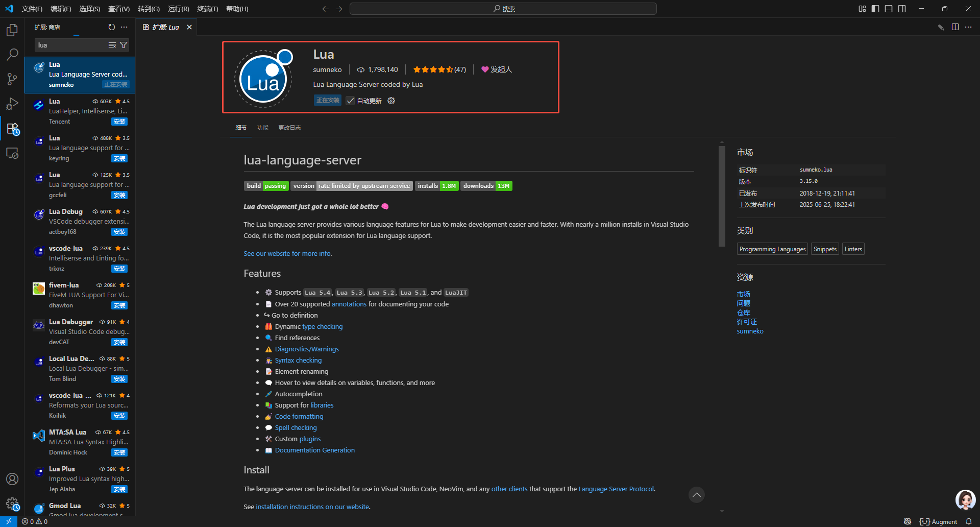Go back with the navigation arrow
This screenshot has height=527, width=980.
click(326, 9)
